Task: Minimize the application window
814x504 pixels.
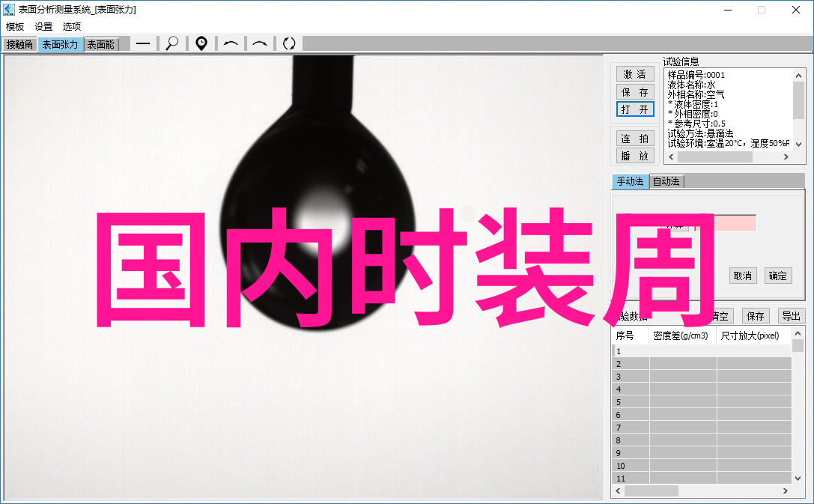Action: point(728,10)
